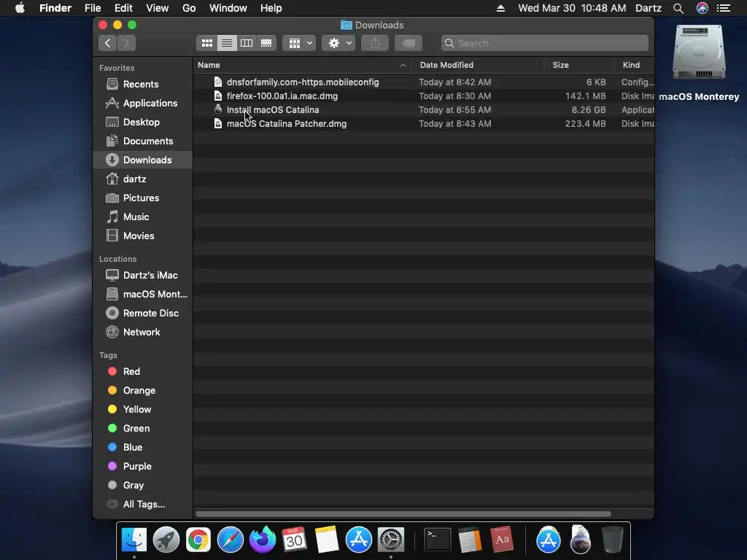Switch Finder to column view
The image size is (747, 560).
[x=247, y=43]
